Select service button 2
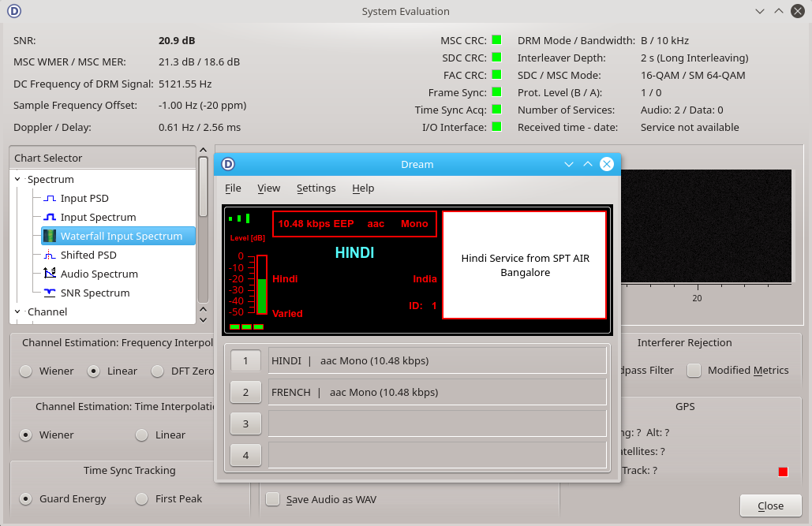Image resolution: width=812 pixels, height=526 pixels. pyautogui.click(x=245, y=393)
